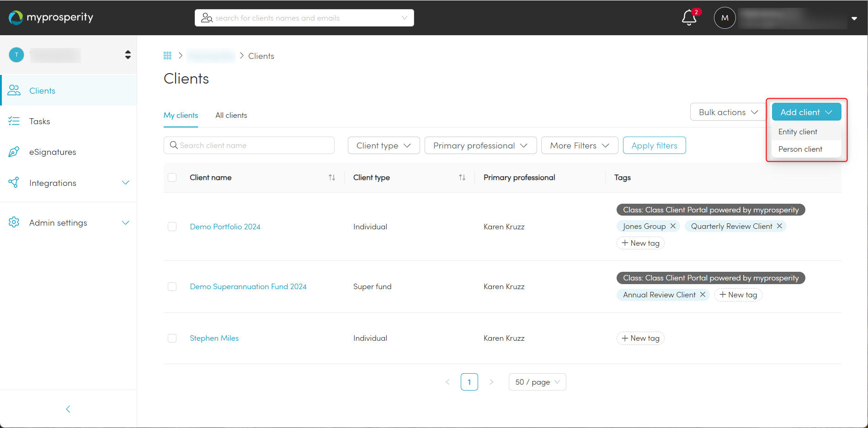
Task: Tick the Stephen Miles checkbox
Action: tap(172, 338)
